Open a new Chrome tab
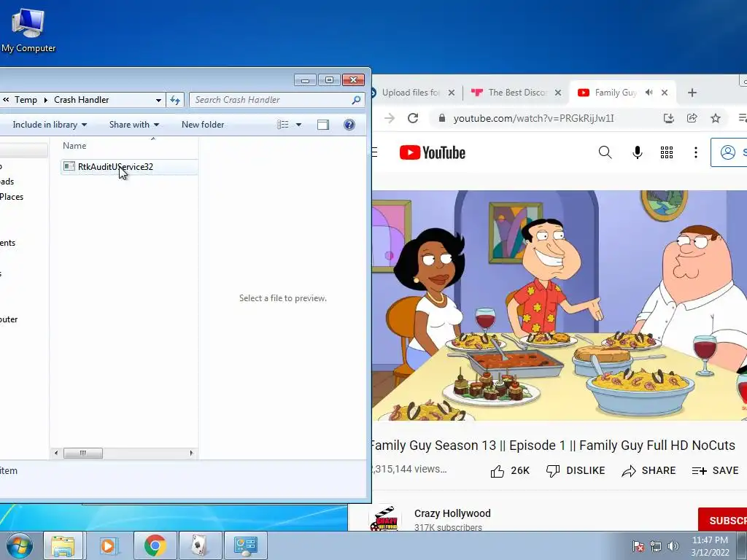 [x=692, y=93]
